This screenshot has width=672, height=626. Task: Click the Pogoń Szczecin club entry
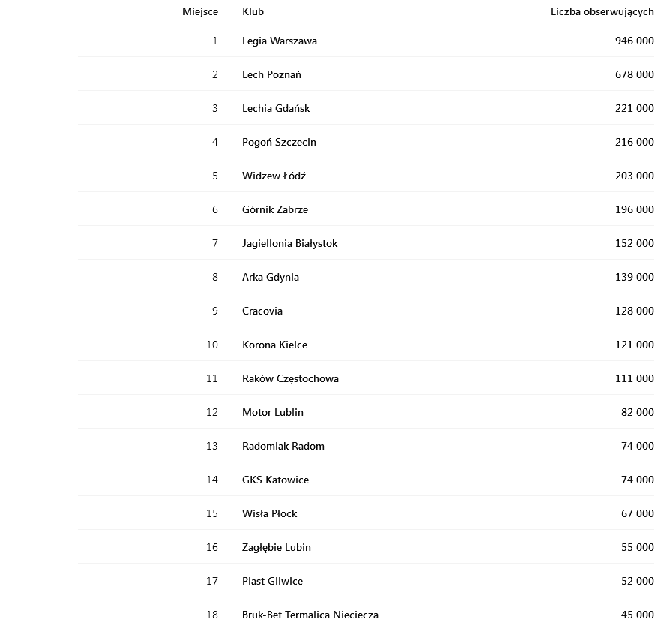[279, 142]
